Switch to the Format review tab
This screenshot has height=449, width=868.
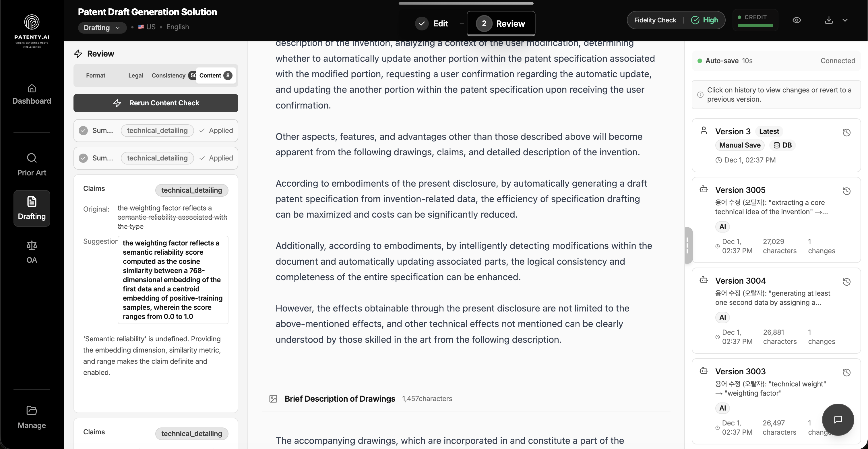[95, 75]
